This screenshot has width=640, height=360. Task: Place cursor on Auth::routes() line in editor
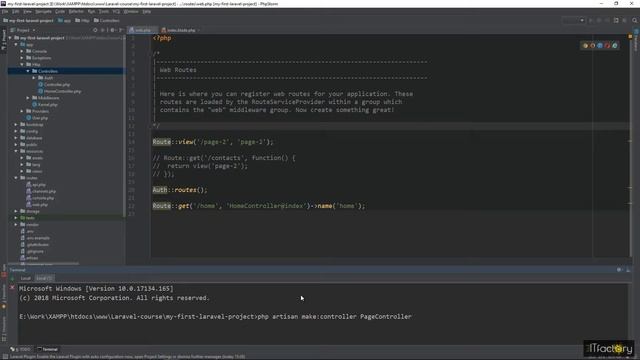[180, 190]
